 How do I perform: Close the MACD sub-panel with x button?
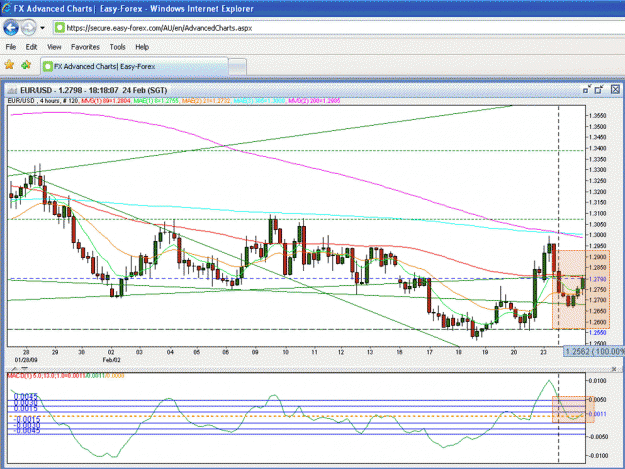point(614,369)
